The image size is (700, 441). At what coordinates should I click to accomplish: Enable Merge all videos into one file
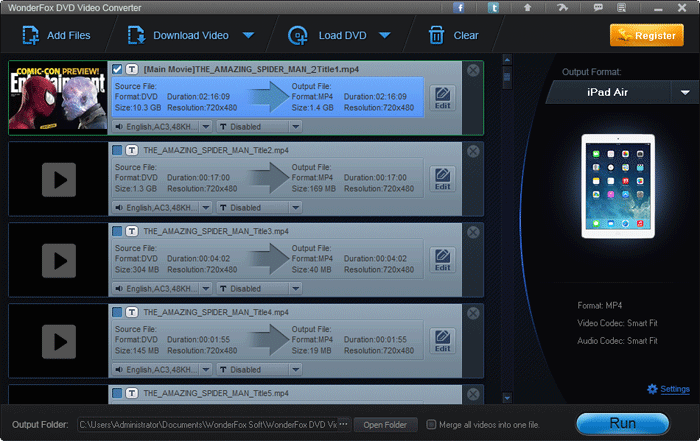coord(431,424)
